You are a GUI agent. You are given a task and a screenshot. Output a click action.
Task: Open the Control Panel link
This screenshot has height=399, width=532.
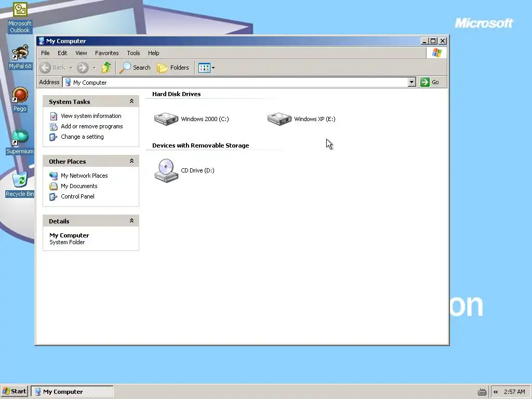tap(77, 196)
